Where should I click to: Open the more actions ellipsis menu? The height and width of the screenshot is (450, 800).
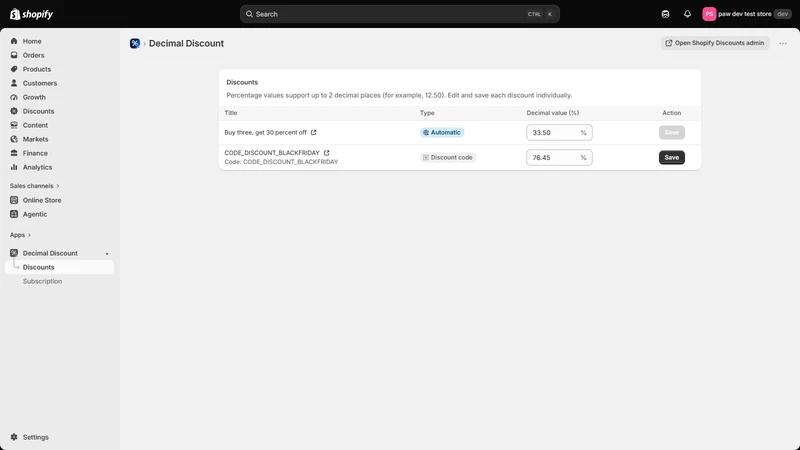click(783, 43)
